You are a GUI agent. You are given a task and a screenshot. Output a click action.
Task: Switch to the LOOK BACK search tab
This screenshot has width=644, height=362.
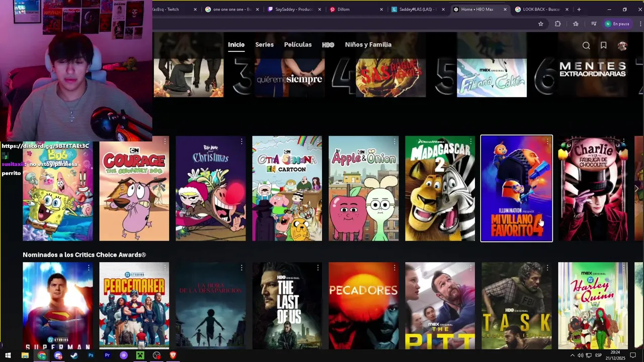pyautogui.click(x=541, y=9)
